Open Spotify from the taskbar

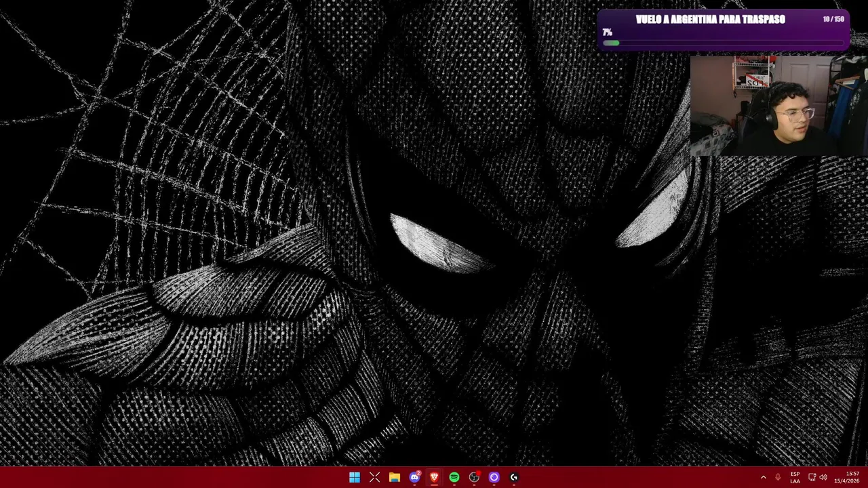(454, 477)
